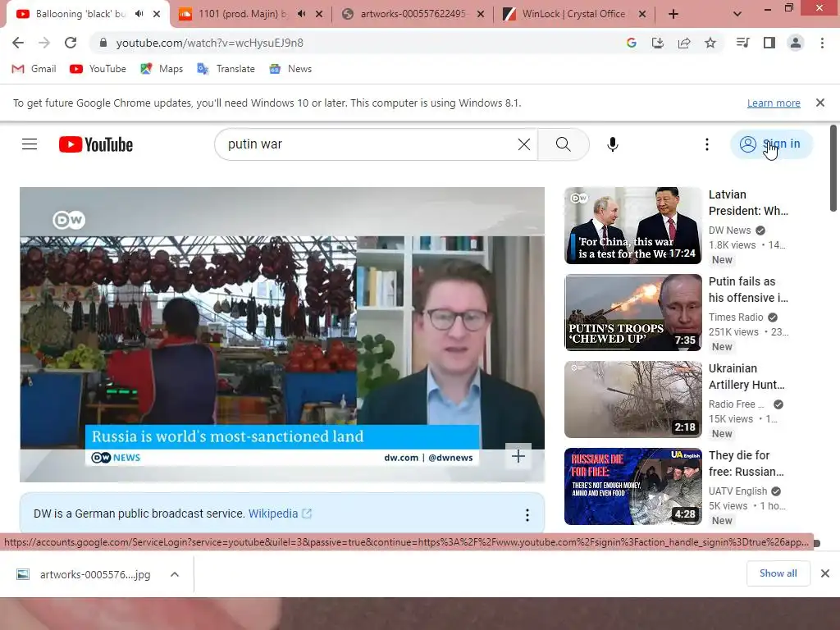Click the DW News video player

pyautogui.click(x=282, y=335)
